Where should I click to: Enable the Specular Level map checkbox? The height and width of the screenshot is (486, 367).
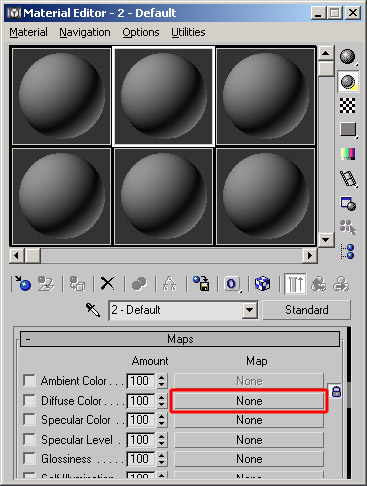click(29, 439)
